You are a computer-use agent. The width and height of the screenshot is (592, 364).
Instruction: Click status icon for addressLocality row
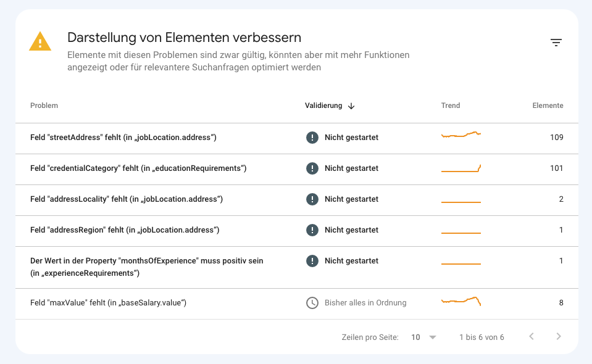click(312, 199)
